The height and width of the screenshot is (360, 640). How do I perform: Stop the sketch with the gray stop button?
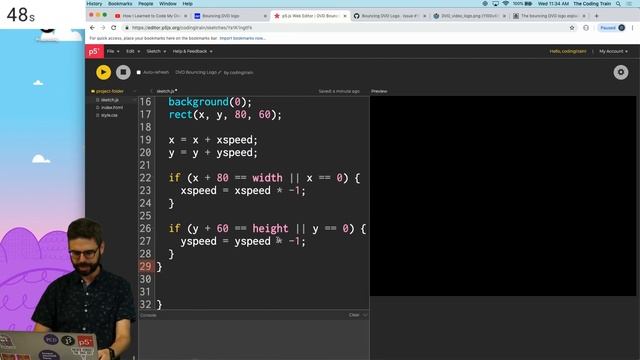point(123,72)
